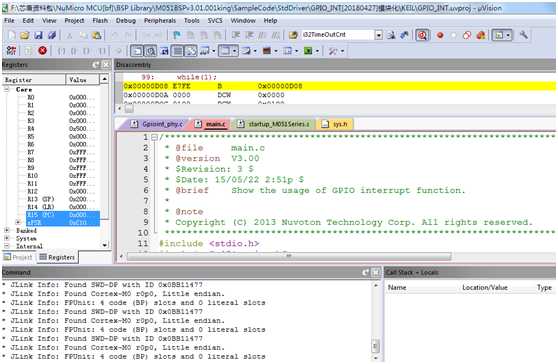Viewport: 558px width, 364px height.
Task: Save all files icon
Action: click(52, 35)
